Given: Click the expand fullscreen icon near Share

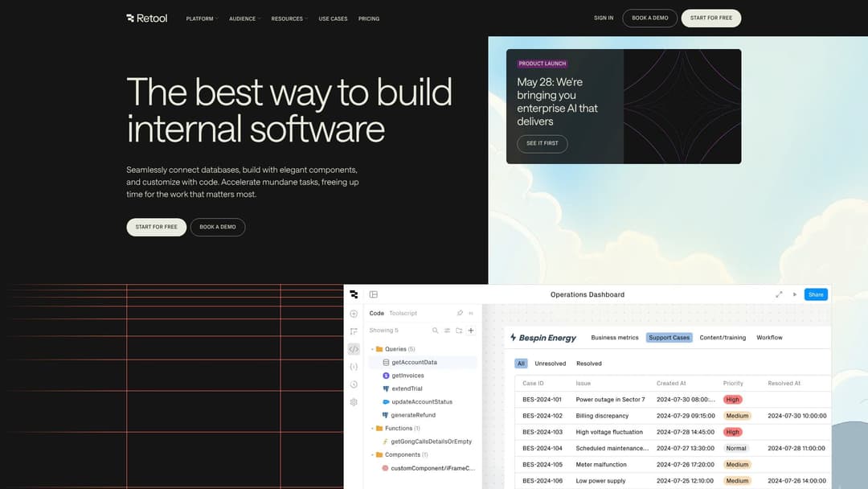Looking at the screenshot, I should [779, 294].
